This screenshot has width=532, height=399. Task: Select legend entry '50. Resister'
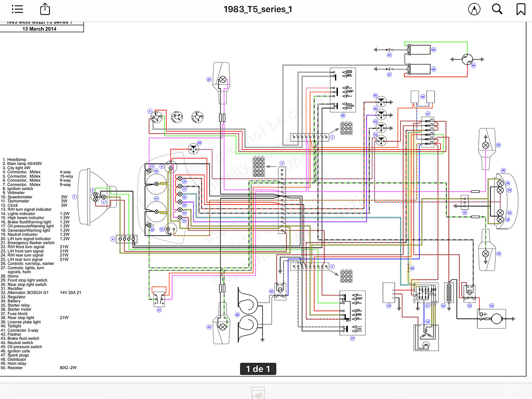12,367
